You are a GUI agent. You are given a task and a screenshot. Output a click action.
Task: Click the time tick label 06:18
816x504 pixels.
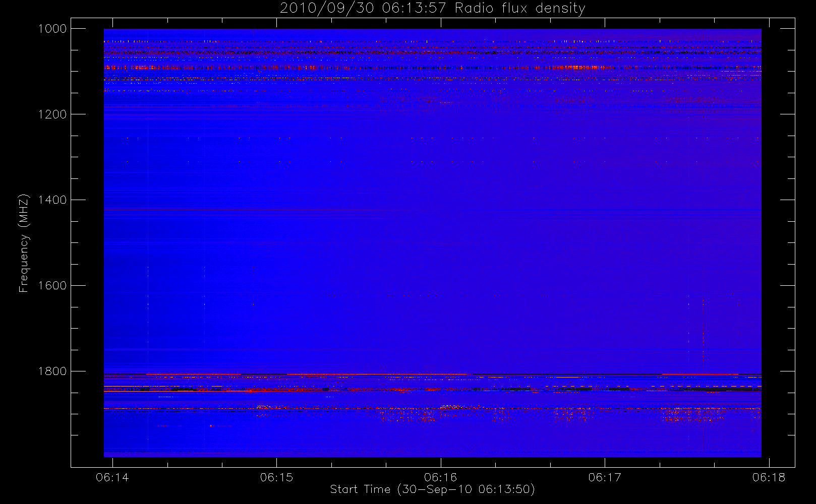point(769,477)
